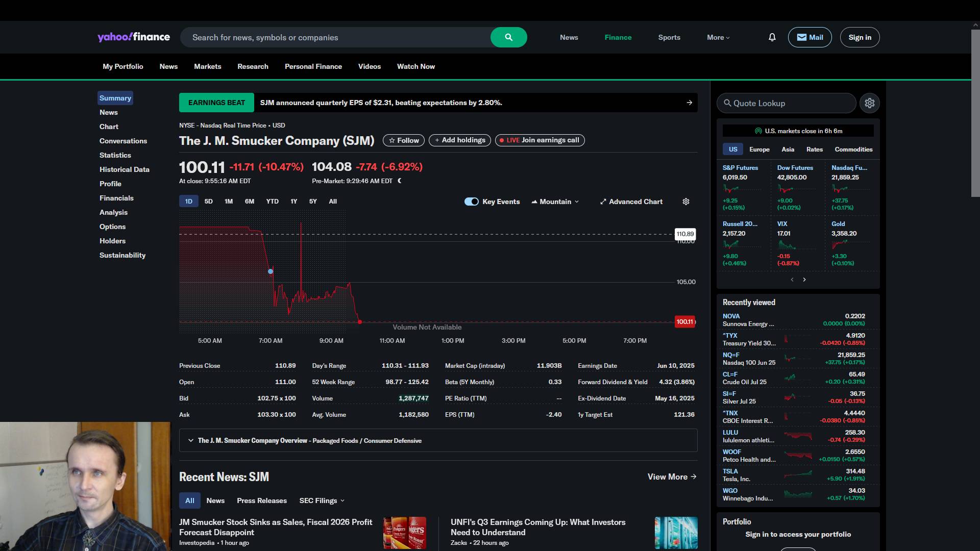Switch to the Europe markets tab
The image size is (980, 551).
(759, 149)
